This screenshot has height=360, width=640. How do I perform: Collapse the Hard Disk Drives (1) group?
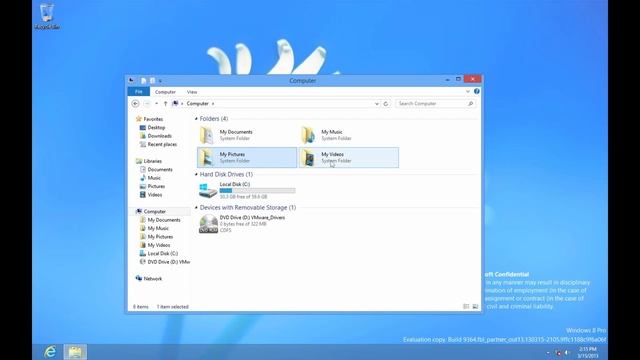[x=196, y=174]
